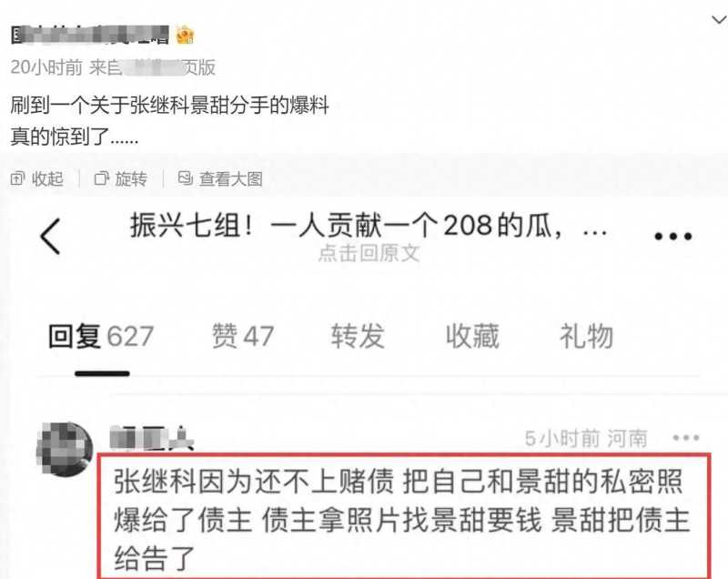
Task: Open the three-dot options menu on the comment
Action: [686, 437]
